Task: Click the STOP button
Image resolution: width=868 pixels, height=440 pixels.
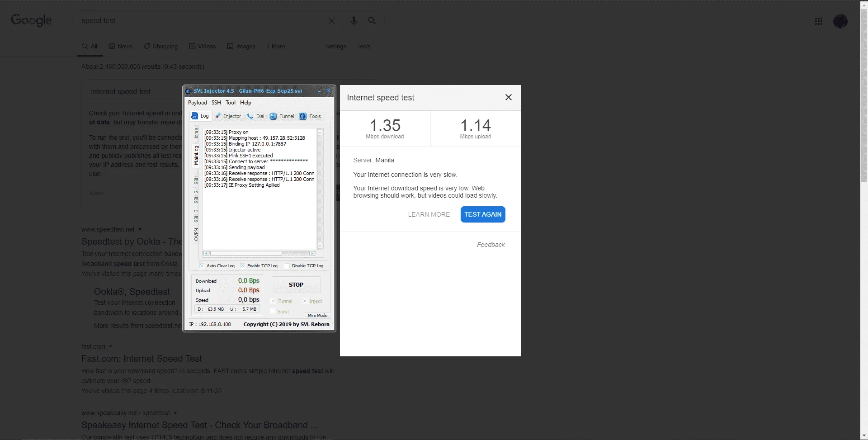Action: click(x=296, y=284)
